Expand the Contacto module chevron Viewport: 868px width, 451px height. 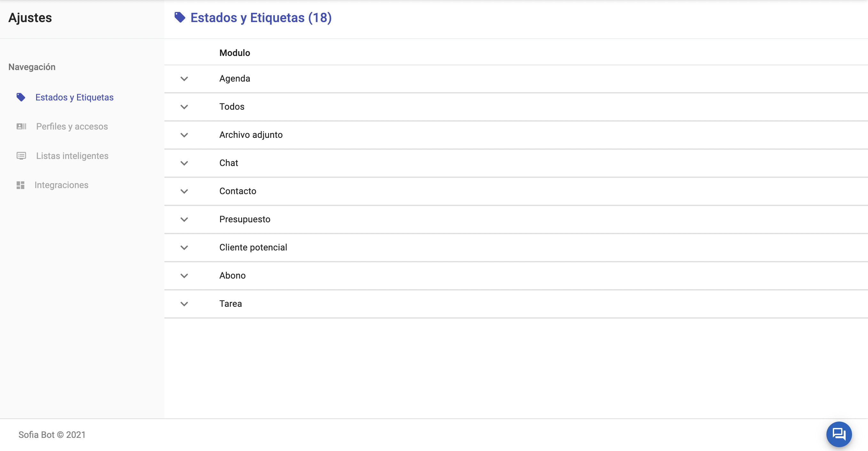click(x=184, y=192)
